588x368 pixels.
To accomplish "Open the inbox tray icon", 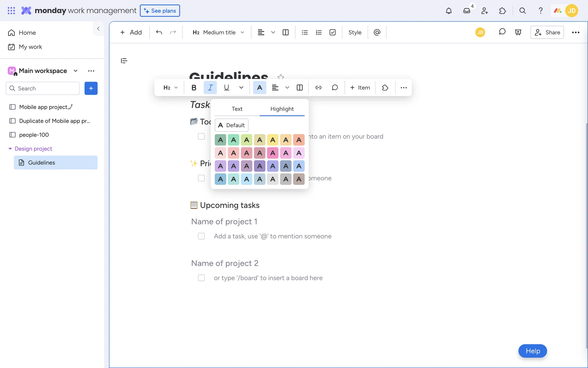I will click(466, 11).
